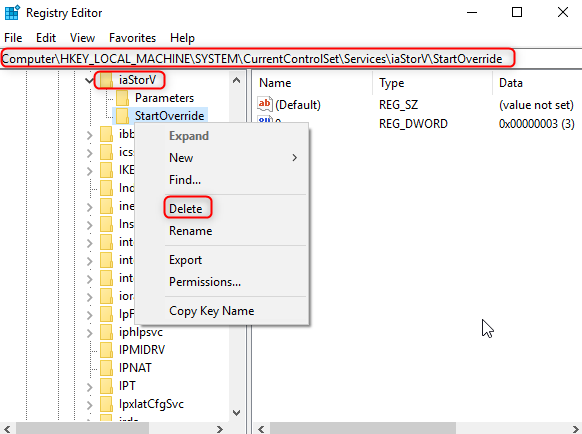Select Permissions... in the context menu
582x434 pixels.
click(x=205, y=282)
